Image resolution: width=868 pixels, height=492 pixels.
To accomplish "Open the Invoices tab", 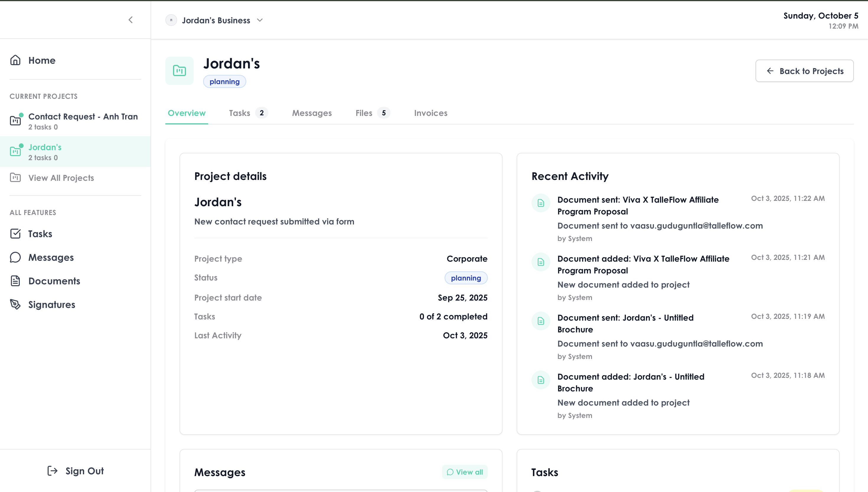I will 430,113.
